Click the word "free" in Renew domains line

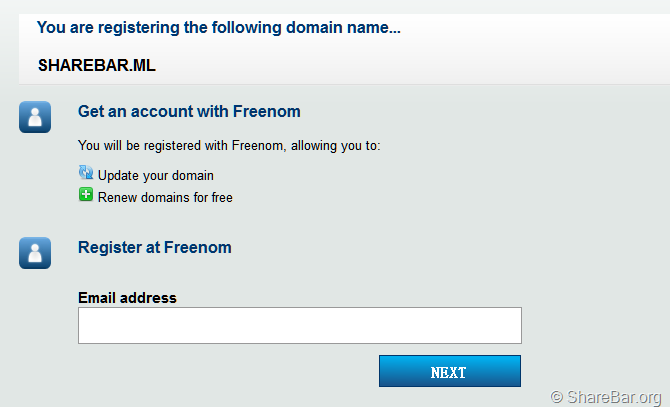(x=221, y=197)
